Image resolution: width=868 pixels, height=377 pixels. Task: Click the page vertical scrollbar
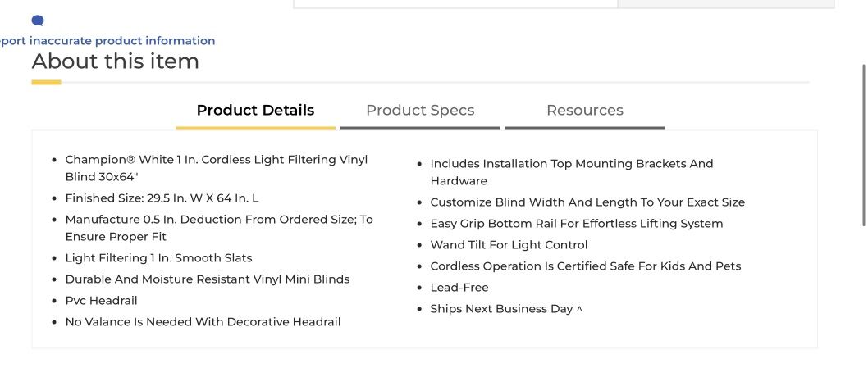coord(862,144)
